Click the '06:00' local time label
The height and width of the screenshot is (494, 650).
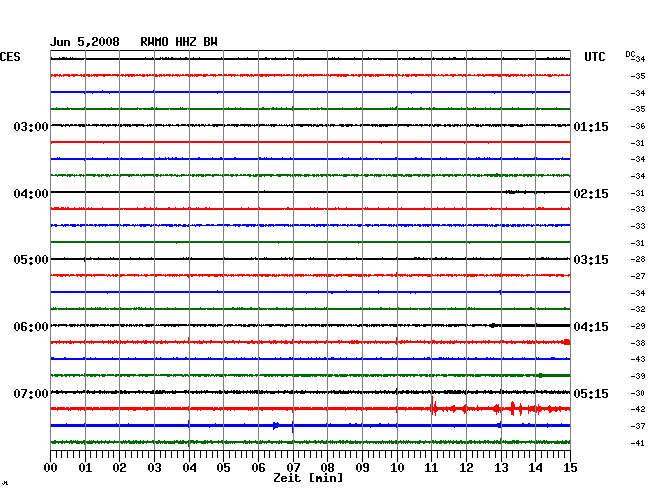tap(31, 327)
